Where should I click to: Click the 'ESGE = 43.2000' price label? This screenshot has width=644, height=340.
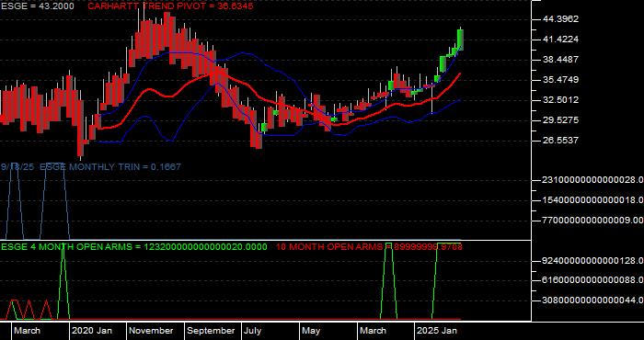38,6
